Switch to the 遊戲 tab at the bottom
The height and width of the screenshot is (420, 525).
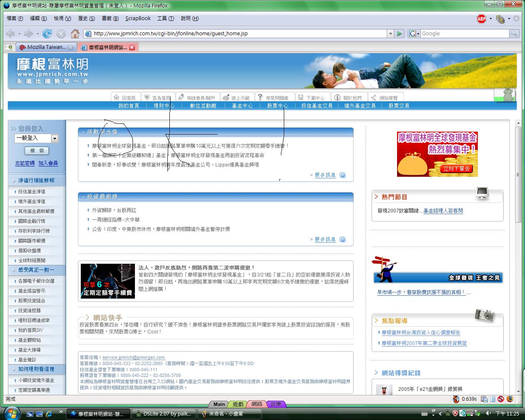(x=238, y=404)
